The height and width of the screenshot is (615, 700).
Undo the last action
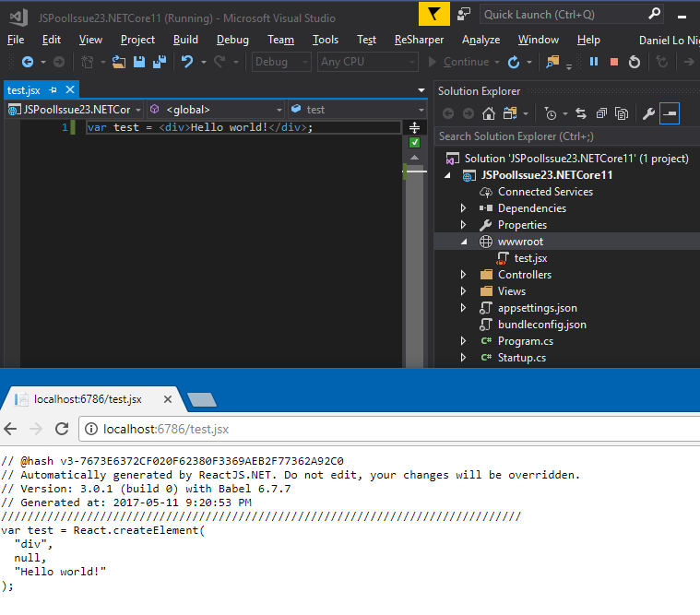[x=187, y=62]
